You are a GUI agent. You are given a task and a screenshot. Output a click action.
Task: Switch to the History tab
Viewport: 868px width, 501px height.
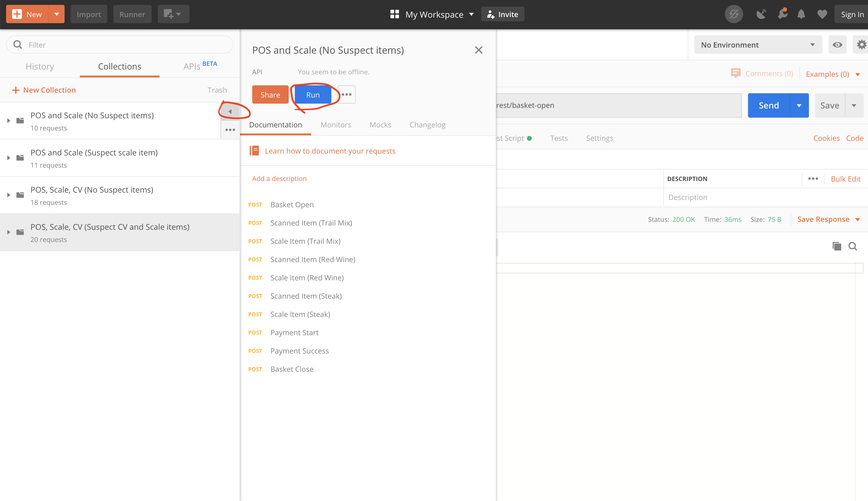40,66
